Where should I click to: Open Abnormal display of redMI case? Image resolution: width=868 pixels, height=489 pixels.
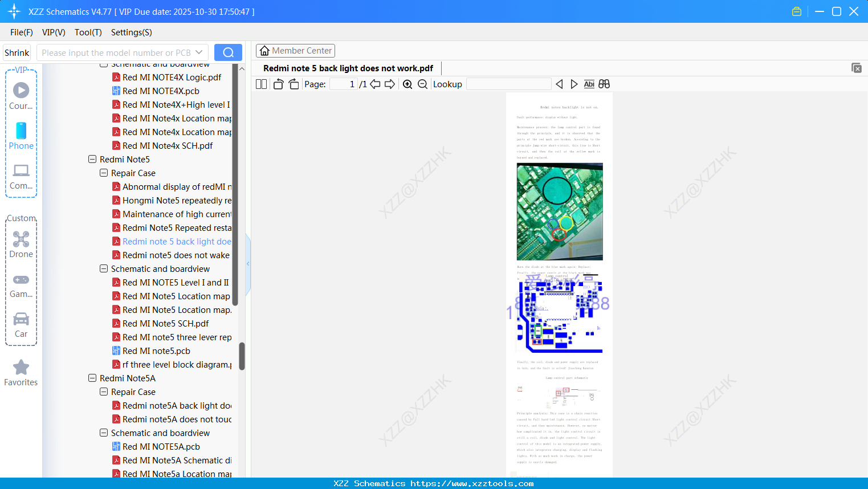172,186
